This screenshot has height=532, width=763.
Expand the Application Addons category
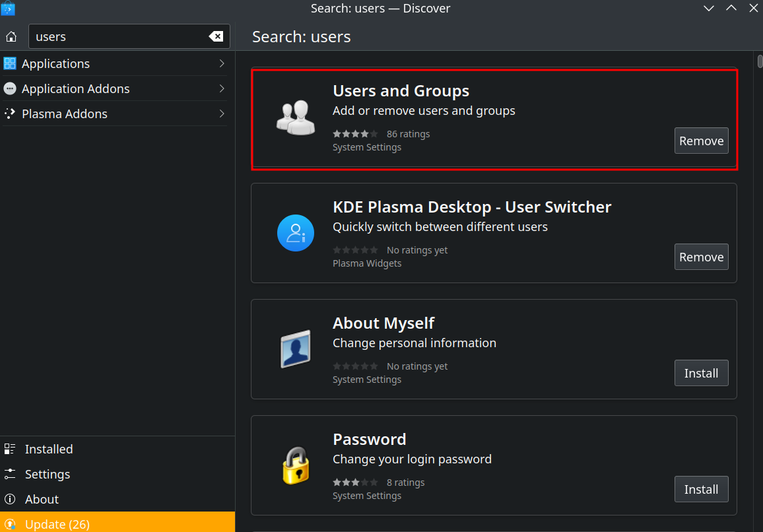tap(222, 88)
